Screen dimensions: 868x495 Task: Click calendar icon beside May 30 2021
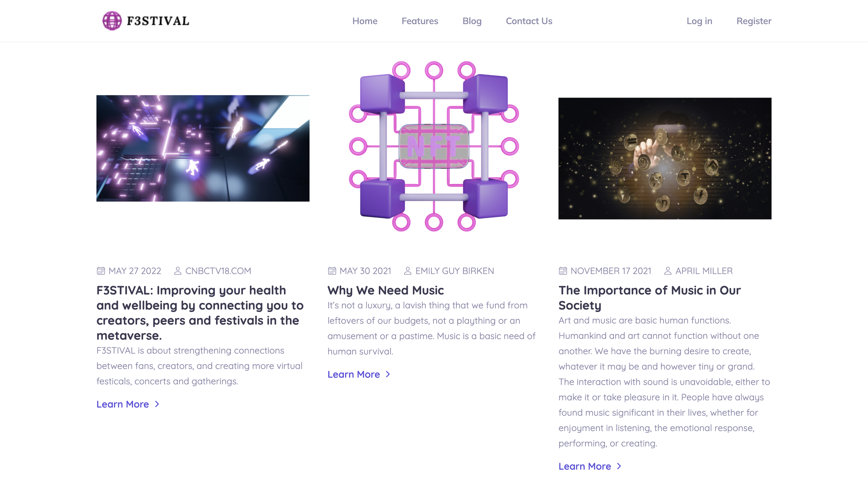(x=332, y=271)
